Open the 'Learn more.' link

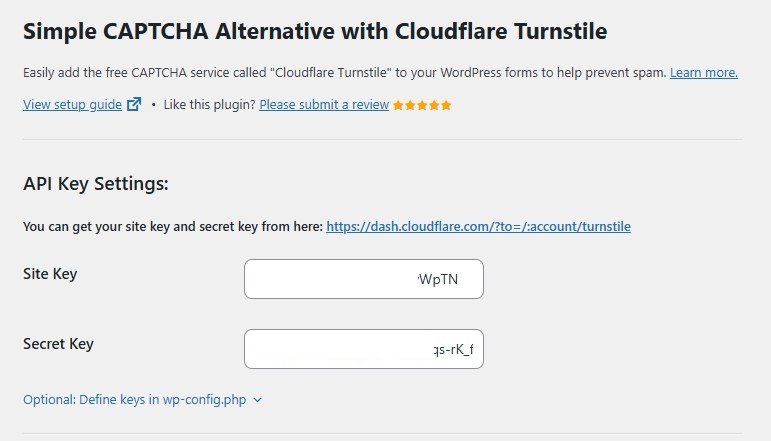pos(703,73)
